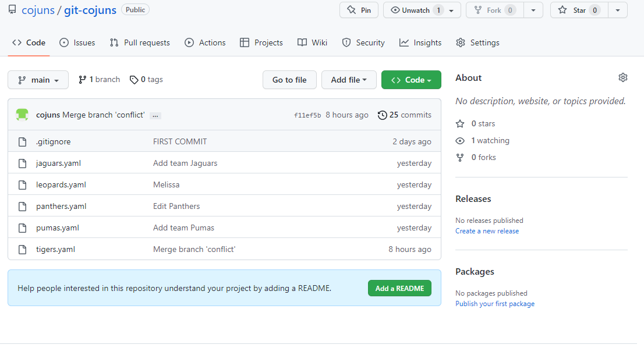This screenshot has width=644, height=348.
Task: Open the Insights tab
Action: click(x=420, y=42)
